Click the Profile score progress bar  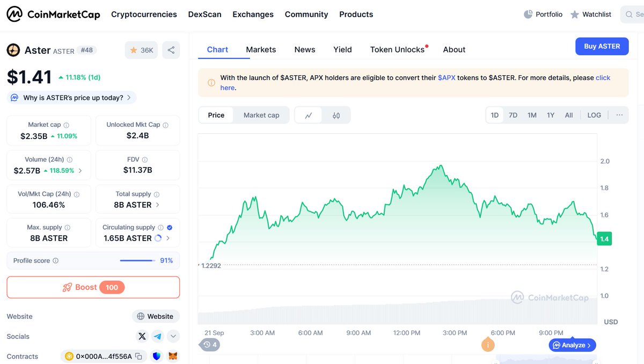tap(137, 261)
